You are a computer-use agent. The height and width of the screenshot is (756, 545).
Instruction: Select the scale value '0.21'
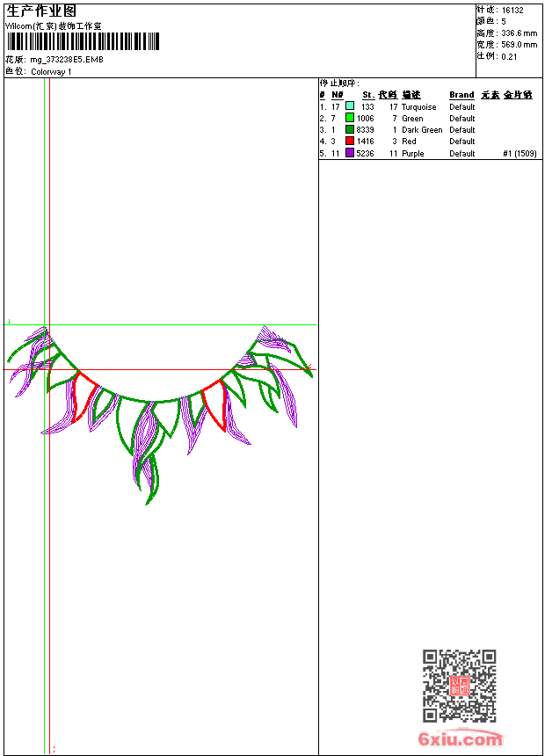(x=509, y=57)
